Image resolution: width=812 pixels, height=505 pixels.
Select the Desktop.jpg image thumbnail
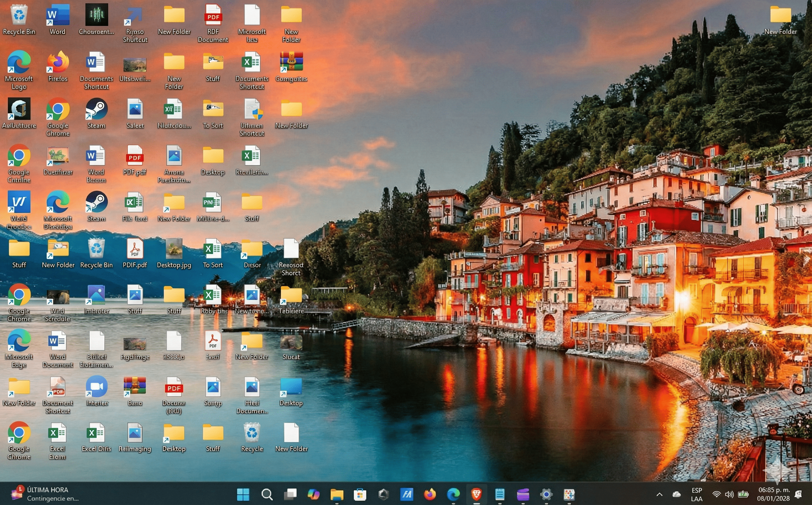point(174,249)
